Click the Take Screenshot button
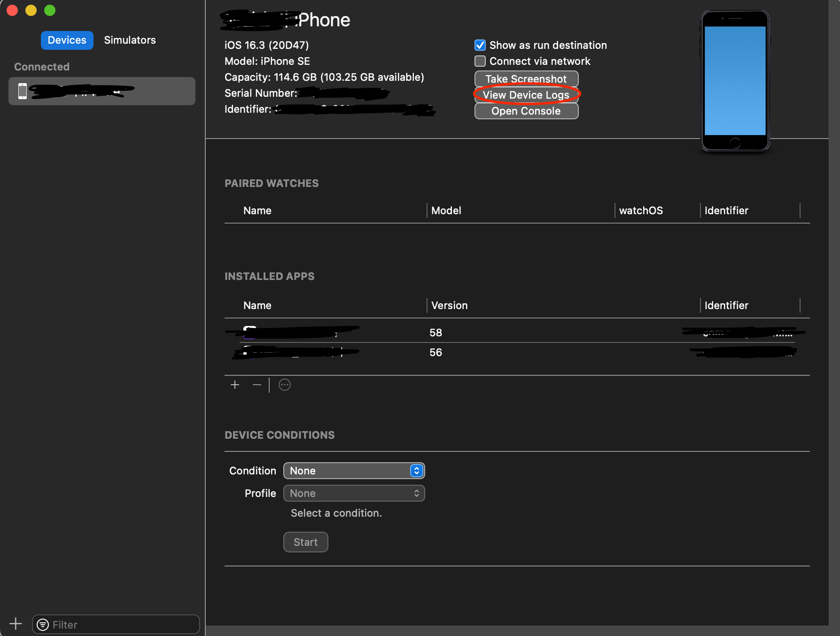The width and height of the screenshot is (840, 636). [x=526, y=79]
